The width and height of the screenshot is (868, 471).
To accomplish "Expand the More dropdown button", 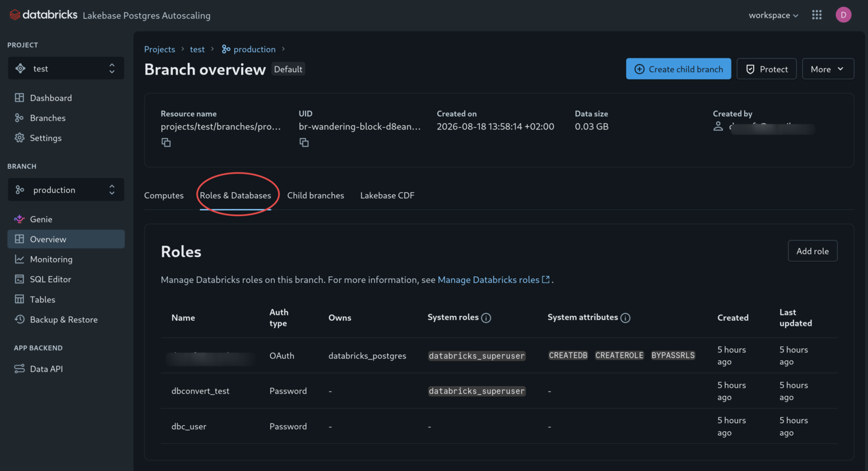I will [828, 69].
